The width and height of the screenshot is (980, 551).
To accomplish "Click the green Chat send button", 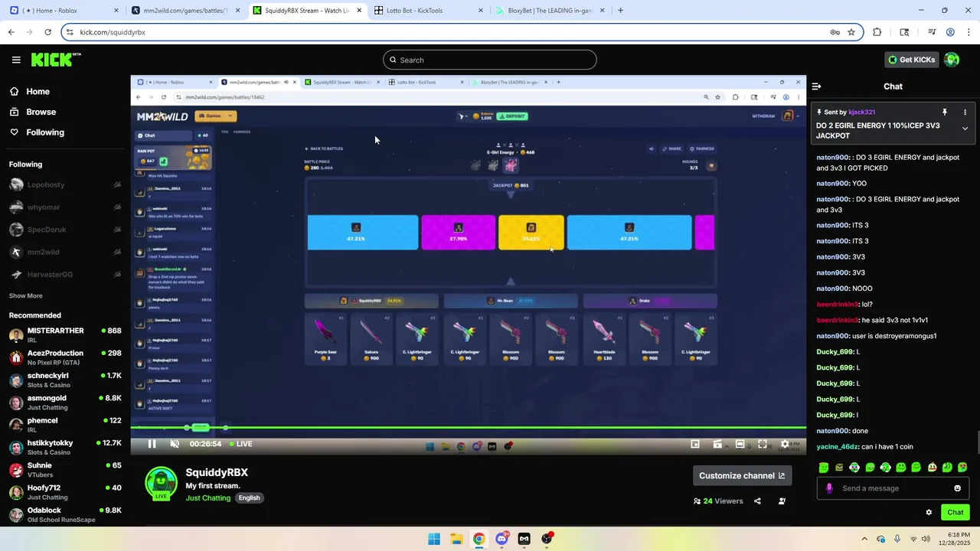I will [x=955, y=513].
